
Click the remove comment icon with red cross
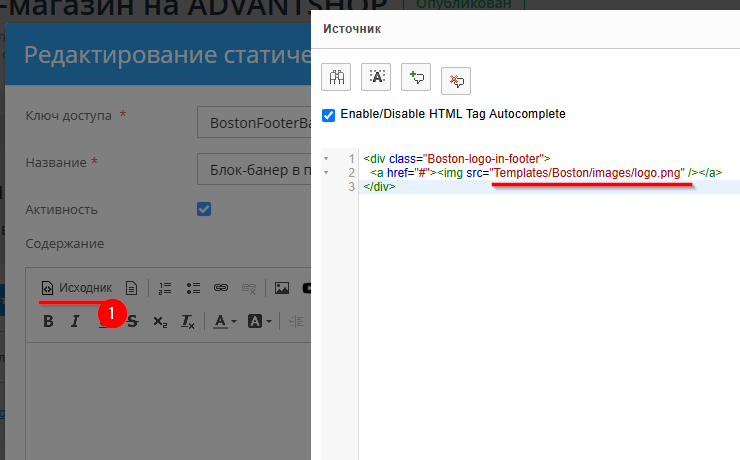tap(456, 79)
